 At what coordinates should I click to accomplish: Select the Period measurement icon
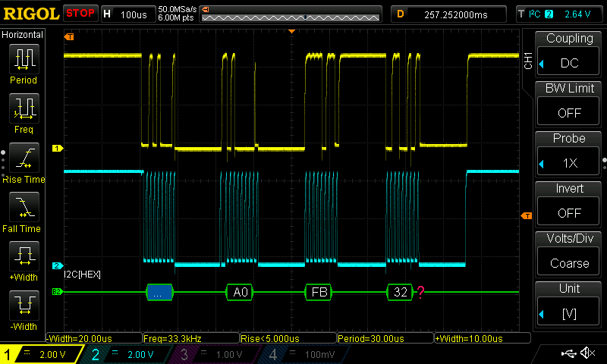pos(24,59)
